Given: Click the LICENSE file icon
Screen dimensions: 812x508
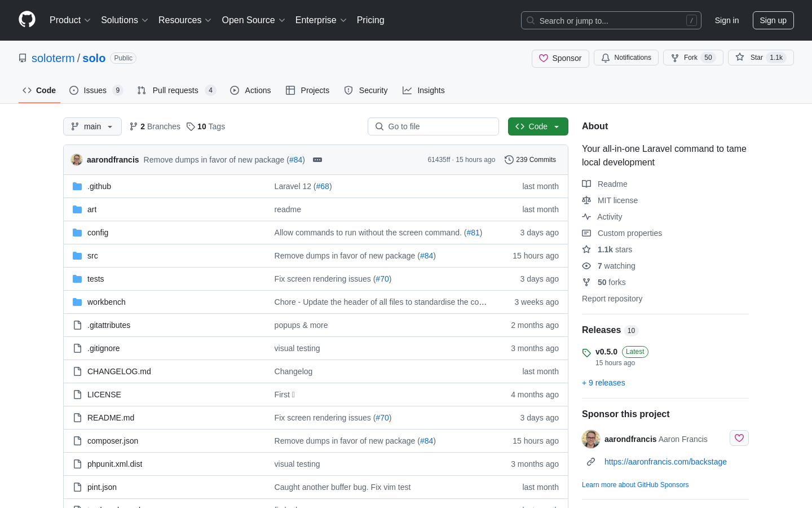Looking at the screenshot, I should pyautogui.click(x=77, y=395).
